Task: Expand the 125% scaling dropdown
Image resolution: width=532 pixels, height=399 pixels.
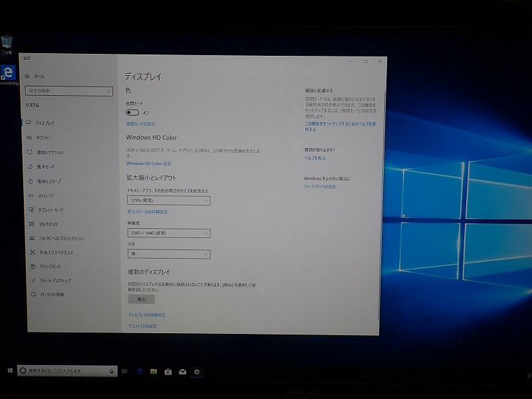Action: 169,201
